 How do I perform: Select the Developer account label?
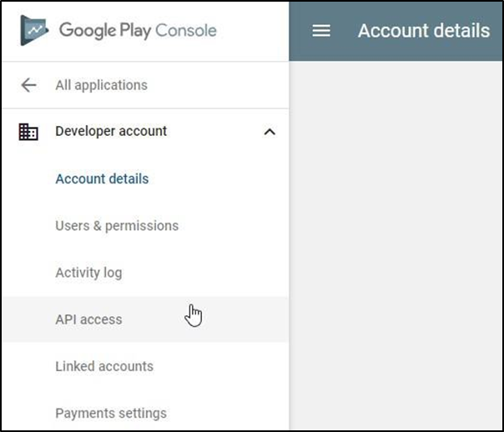click(111, 131)
